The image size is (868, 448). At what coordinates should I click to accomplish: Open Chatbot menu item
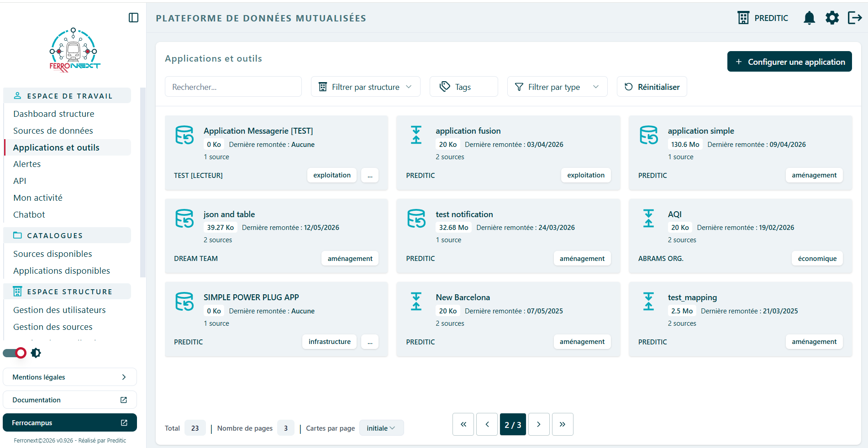click(x=29, y=214)
